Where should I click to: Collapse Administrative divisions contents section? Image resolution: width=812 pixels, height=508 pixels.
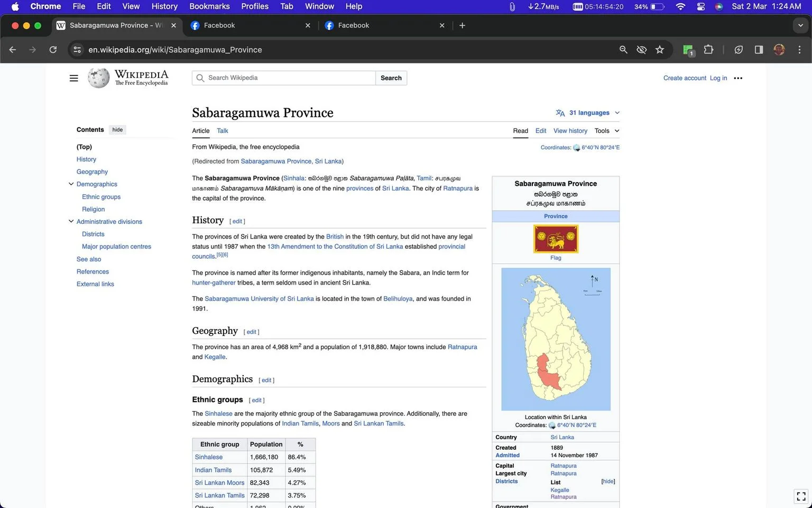click(x=71, y=222)
